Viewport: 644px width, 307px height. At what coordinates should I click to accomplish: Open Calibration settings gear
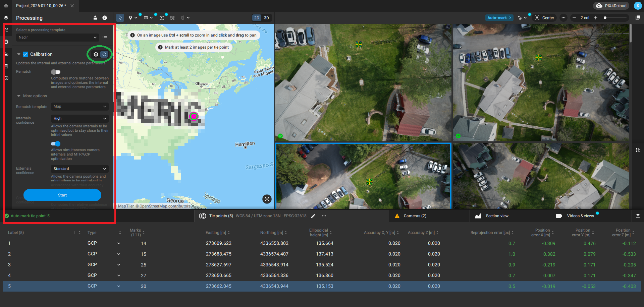tap(96, 54)
